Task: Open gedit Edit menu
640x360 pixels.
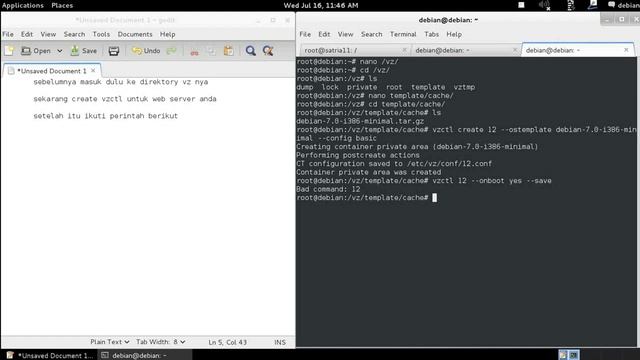Action: click(x=27, y=34)
